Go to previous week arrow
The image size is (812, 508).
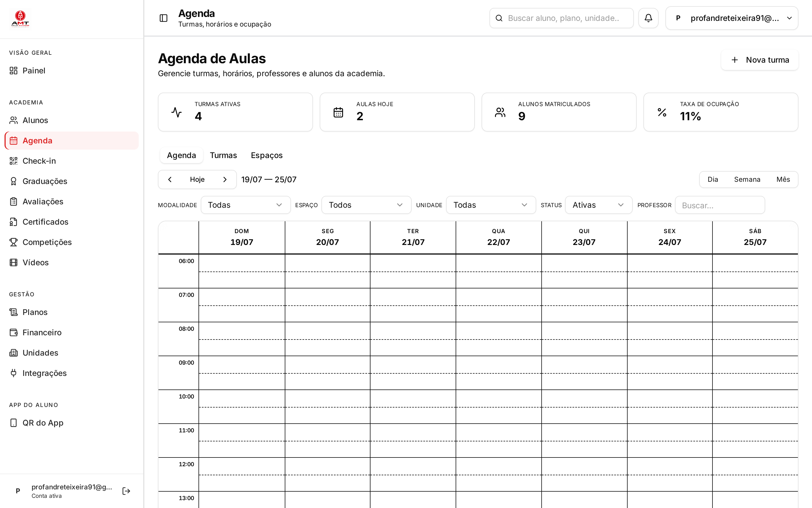170,179
